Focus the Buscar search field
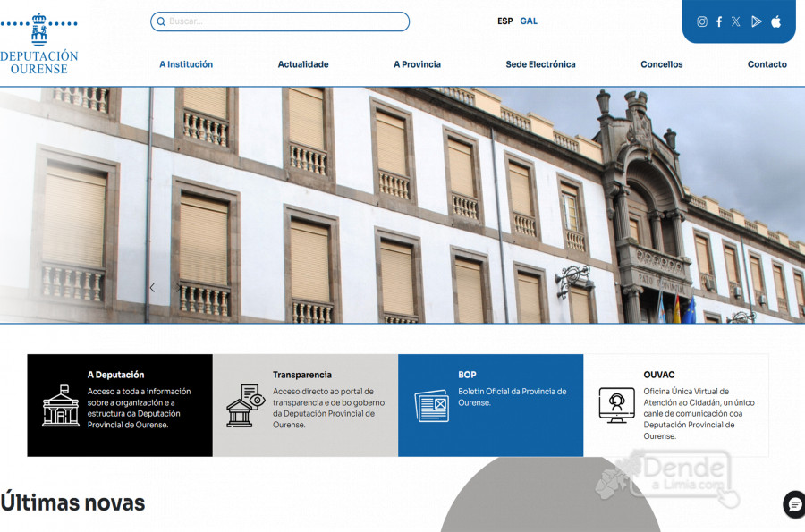 280,21
